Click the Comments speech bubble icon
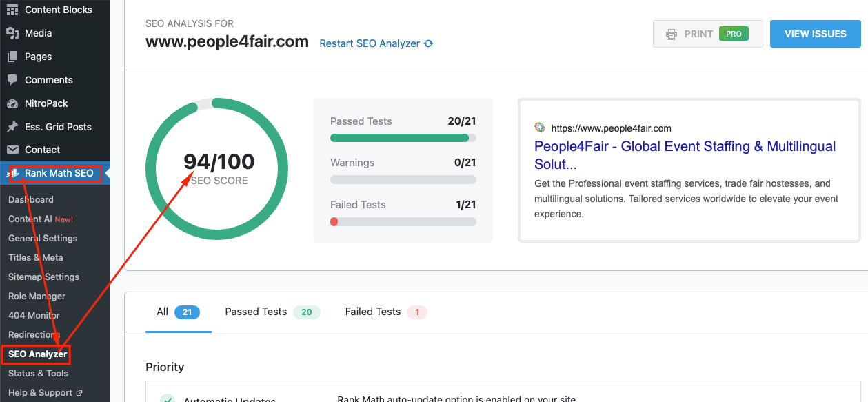 click(12, 80)
